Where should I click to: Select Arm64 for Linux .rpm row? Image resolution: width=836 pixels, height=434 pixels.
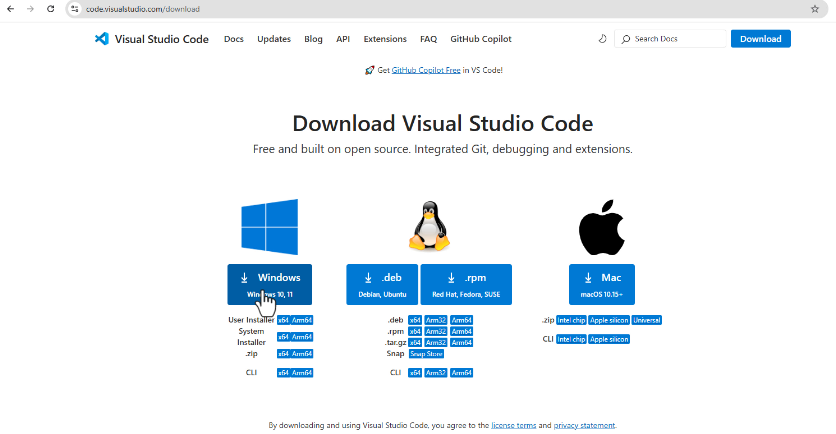[x=461, y=332]
